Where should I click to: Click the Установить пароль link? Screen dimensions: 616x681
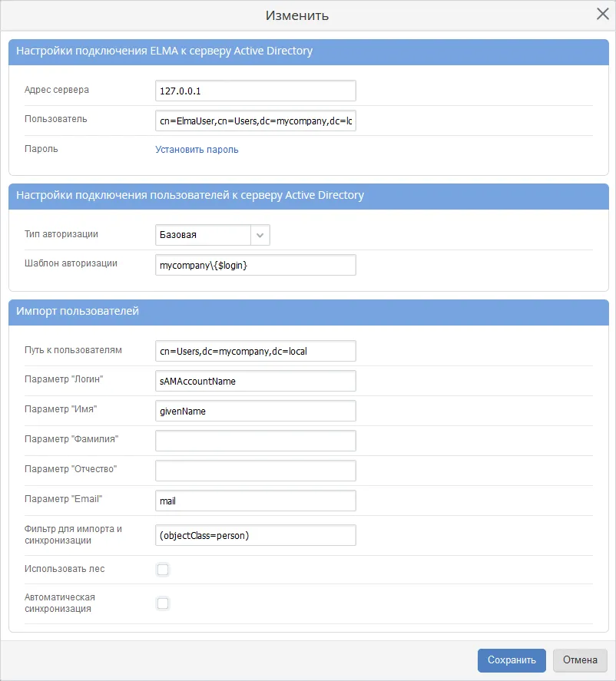pos(197,150)
